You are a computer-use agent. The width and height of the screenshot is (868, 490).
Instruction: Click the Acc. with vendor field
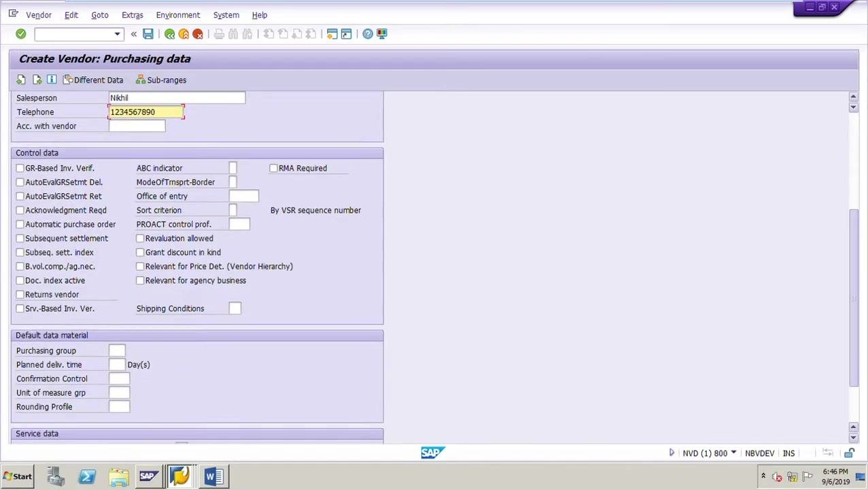137,126
